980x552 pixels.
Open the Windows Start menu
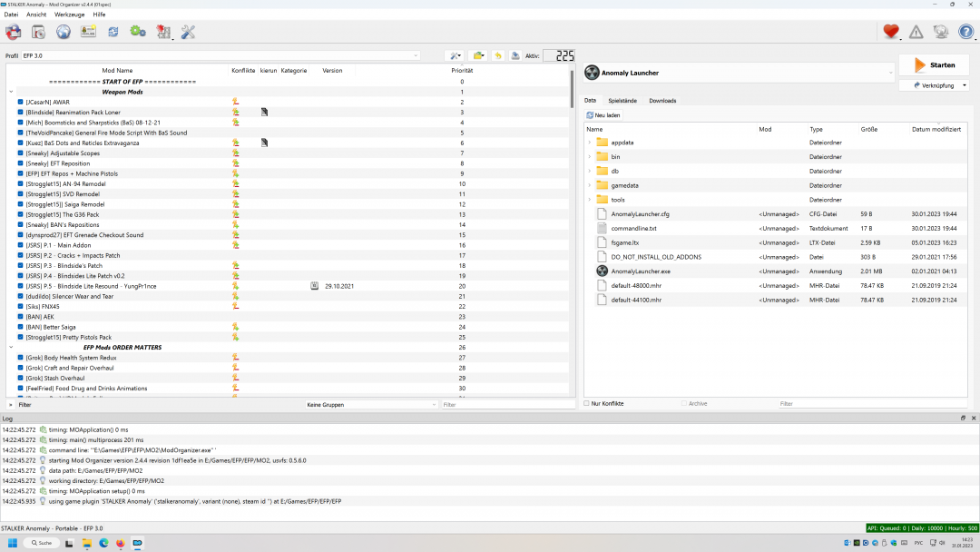13,543
